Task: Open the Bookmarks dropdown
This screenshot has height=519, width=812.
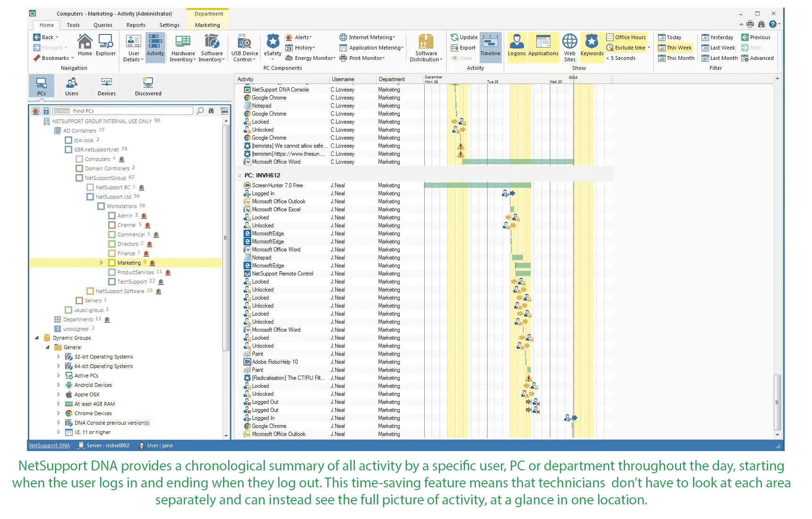Action: 53,58
